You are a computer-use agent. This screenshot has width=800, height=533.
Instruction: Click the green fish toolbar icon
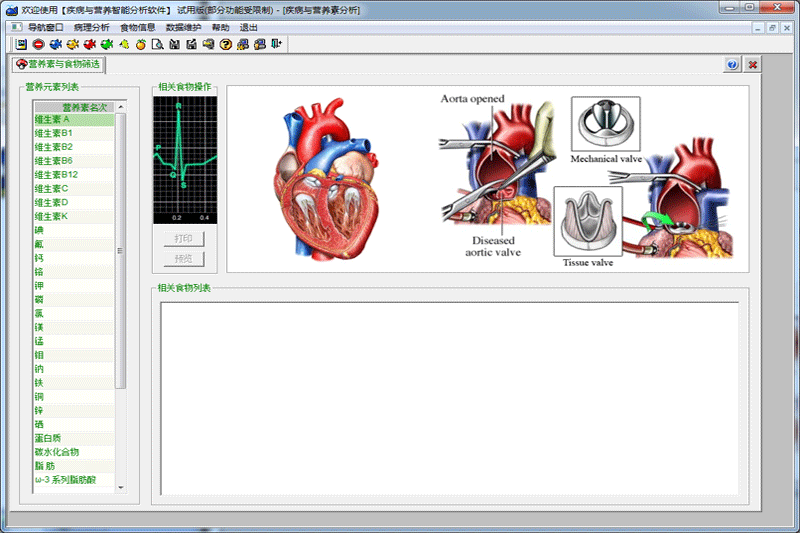107,44
